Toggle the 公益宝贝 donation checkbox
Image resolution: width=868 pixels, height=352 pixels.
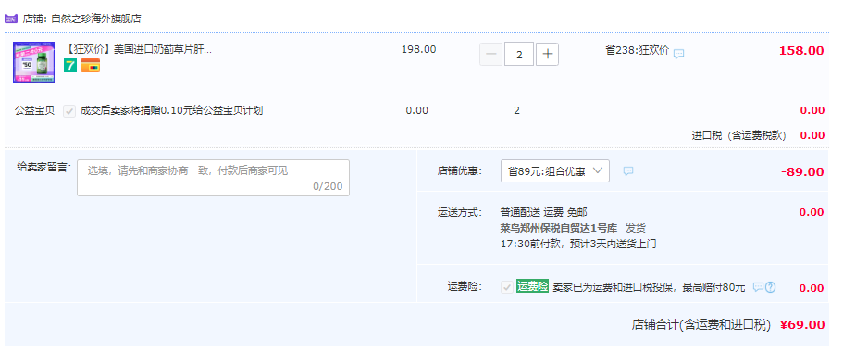pyautogui.click(x=69, y=111)
